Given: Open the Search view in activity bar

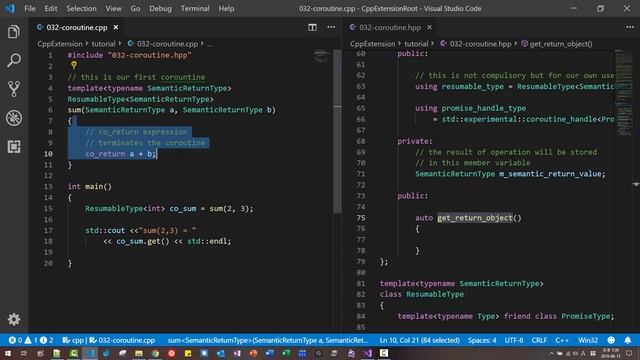Looking at the screenshot, I should pos(13,60).
